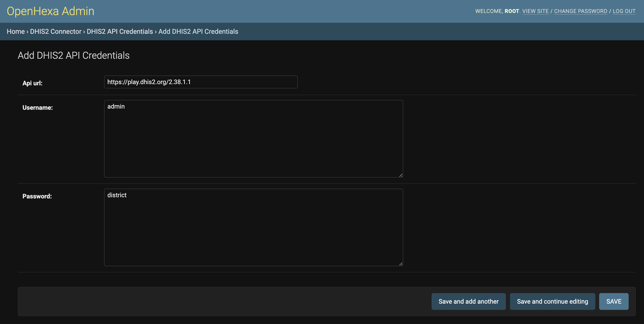Expand the Password textarea field
The image size is (644, 324).
[400, 264]
